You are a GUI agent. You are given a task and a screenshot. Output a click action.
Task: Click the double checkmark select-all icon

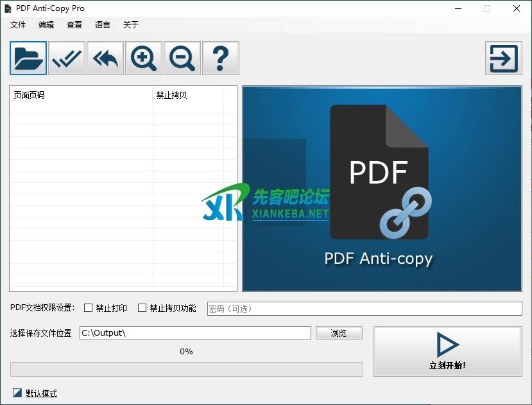tap(67, 58)
